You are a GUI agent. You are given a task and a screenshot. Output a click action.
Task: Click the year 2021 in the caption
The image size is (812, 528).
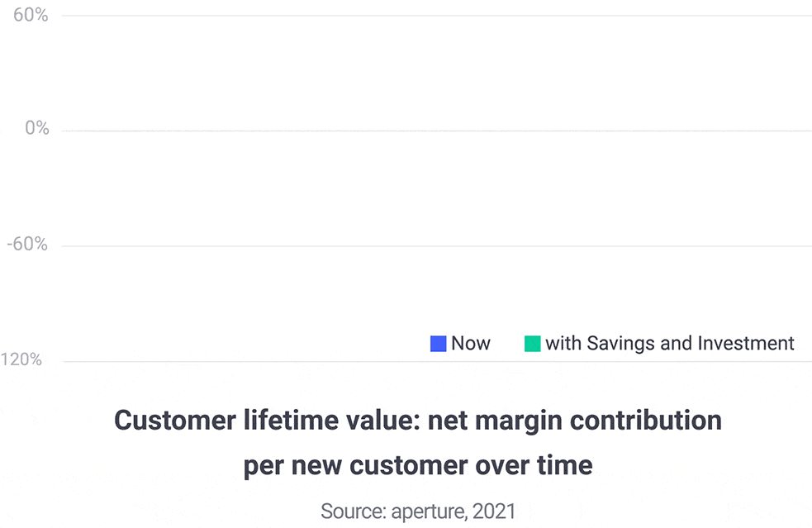pyautogui.click(x=494, y=511)
